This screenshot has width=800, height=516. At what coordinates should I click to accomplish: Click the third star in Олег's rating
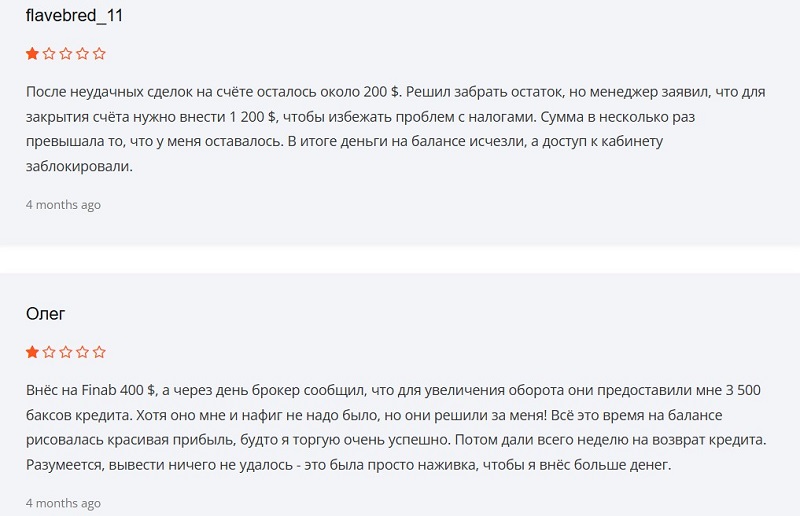tap(66, 352)
